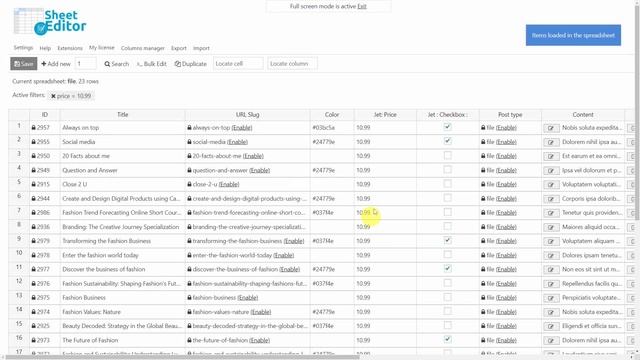Open the Bulk Edit tool

point(151,64)
